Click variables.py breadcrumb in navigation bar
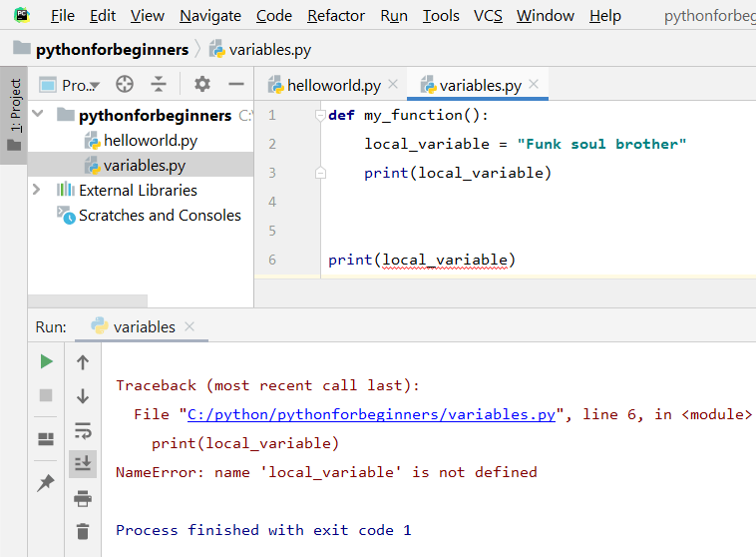This screenshot has width=756, height=557. coord(260,50)
